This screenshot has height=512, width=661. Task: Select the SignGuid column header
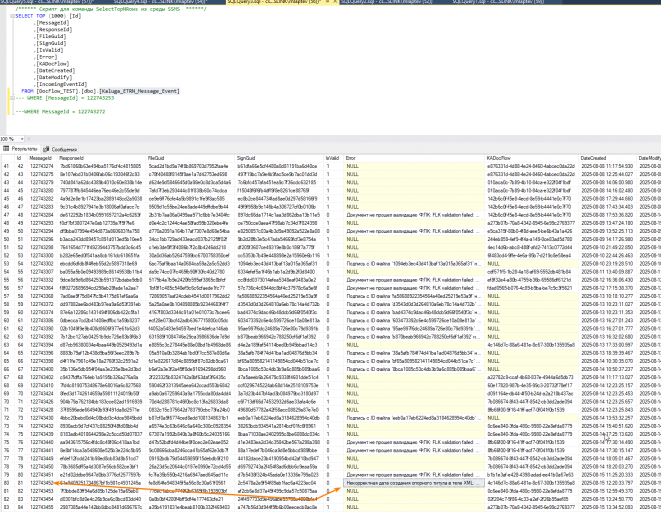pos(279,158)
